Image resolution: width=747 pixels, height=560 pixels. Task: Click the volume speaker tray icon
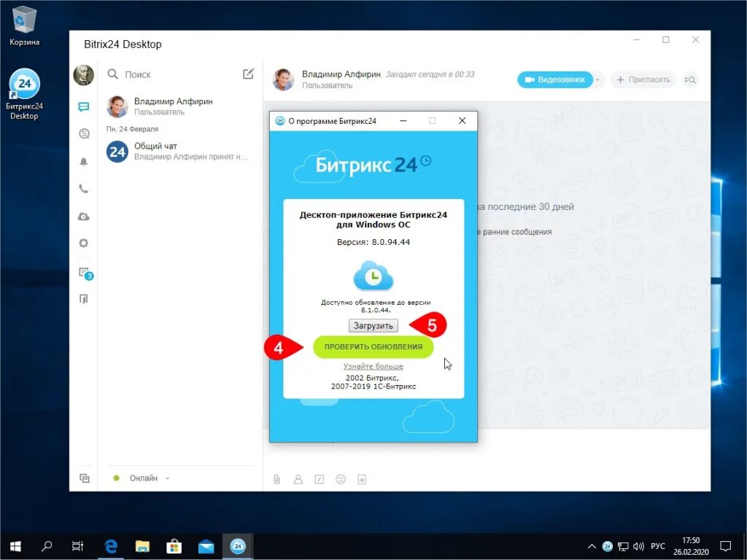pyautogui.click(x=638, y=546)
